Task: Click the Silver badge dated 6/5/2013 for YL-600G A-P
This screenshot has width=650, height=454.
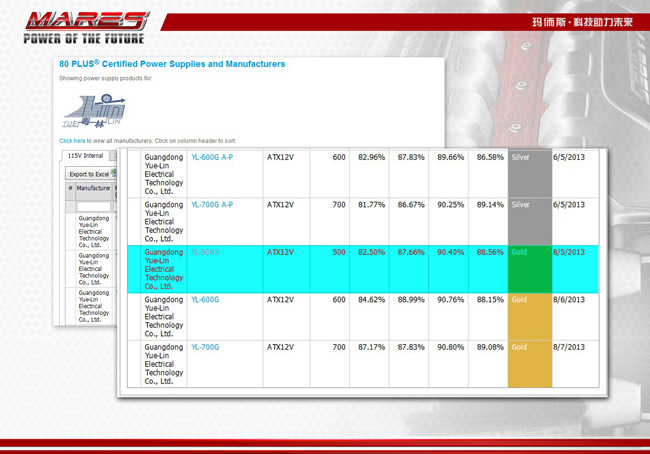Action: pyautogui.click(x=530, y=174)
